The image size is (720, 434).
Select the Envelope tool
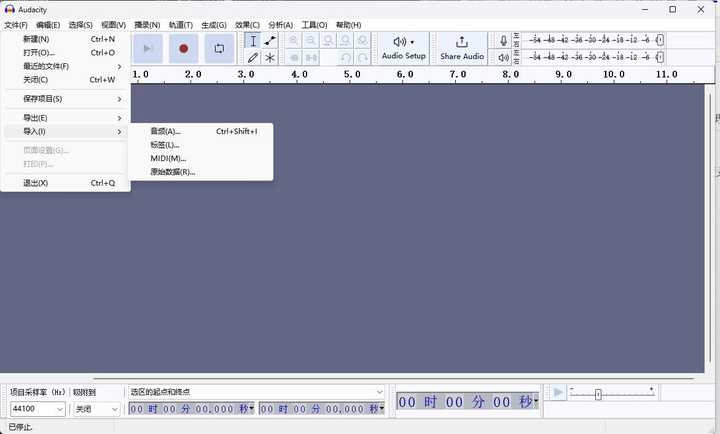pos(270,41)
